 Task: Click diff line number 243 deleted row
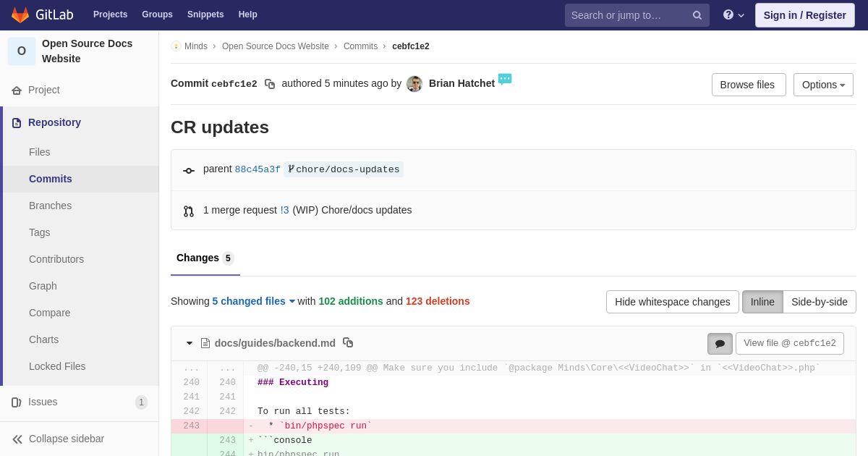click(191, 426)
